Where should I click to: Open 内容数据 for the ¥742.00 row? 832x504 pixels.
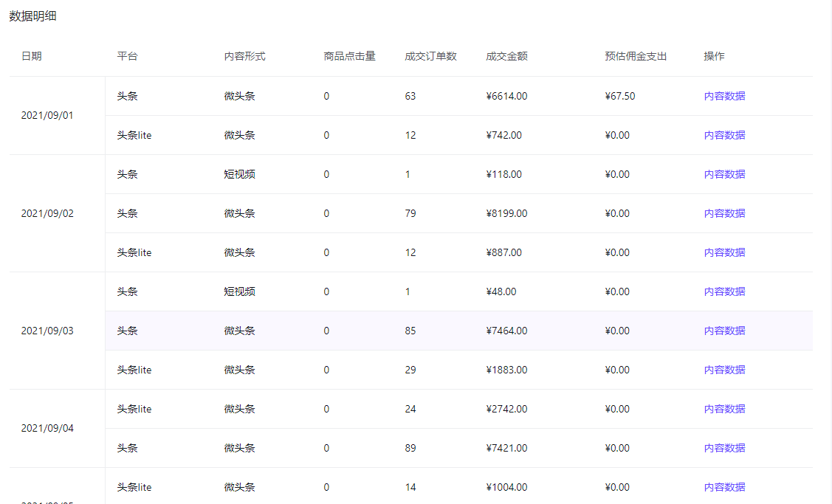point(724,135)
